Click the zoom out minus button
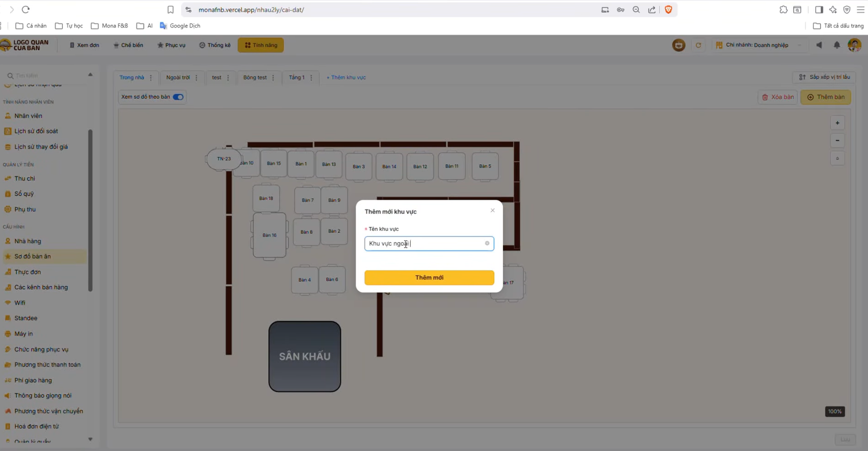This screenshot has height=451, width=868. (837, 141)
